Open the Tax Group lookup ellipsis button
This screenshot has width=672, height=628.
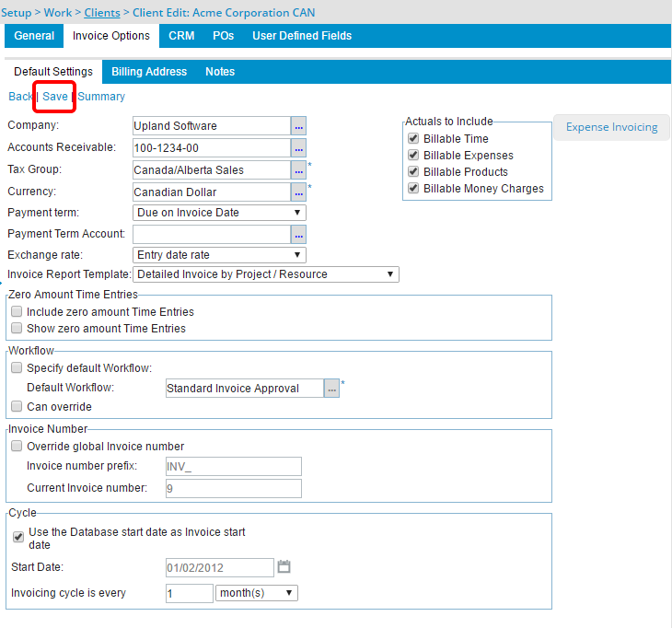[298, 169]
